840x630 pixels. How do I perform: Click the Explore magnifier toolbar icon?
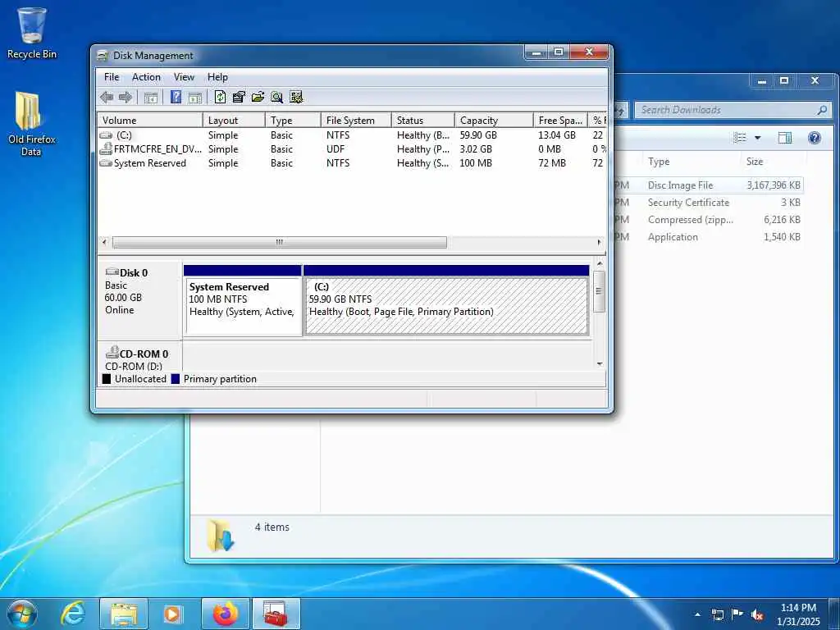[276, 97]
